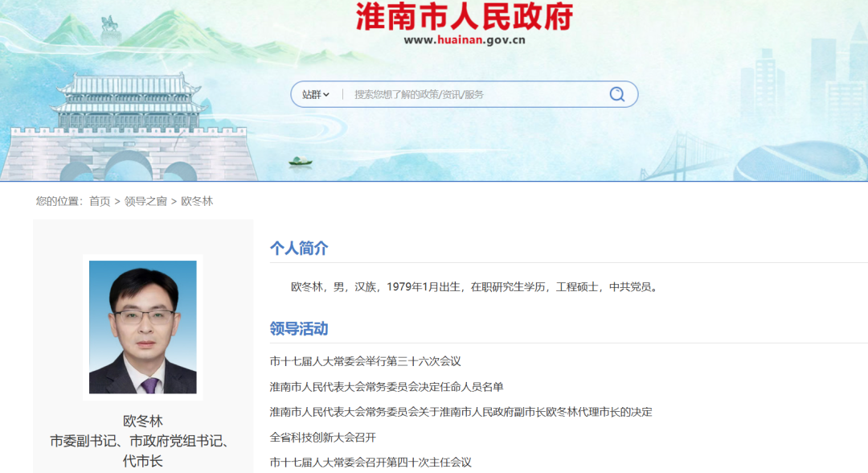Open 市十七届人大常委会召开第四十次主任会议
Screen dimensions: 868x473
click(371, 463)
